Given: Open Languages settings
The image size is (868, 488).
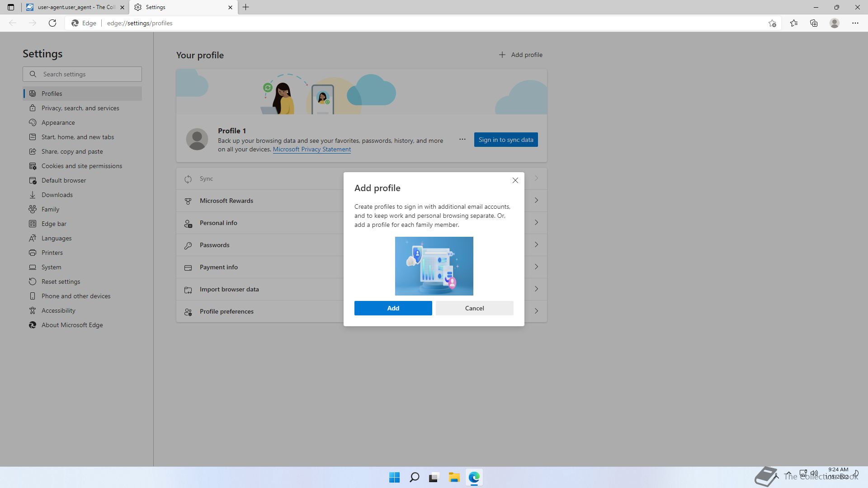Looking at the screenshot, I should pyautogui.click(x=82, y=238).
